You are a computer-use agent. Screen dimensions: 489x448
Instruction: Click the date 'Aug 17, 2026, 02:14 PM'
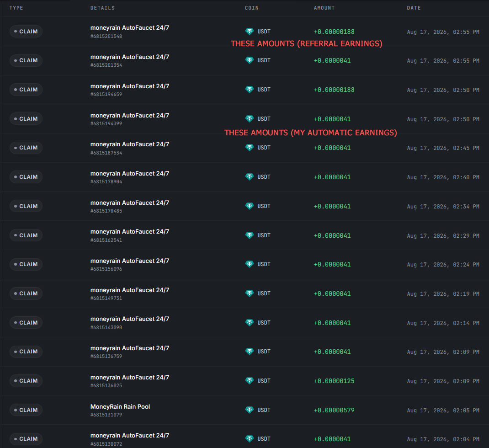(x=443, y=323)
